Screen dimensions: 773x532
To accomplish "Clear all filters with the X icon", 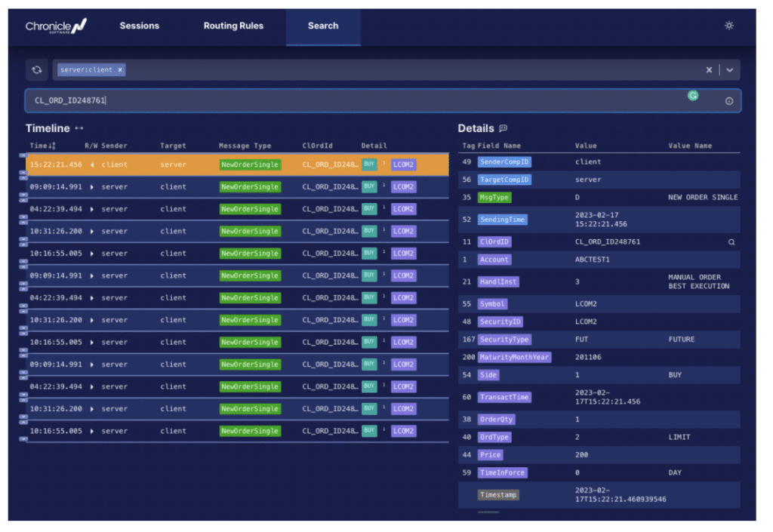I will (708, 70).
